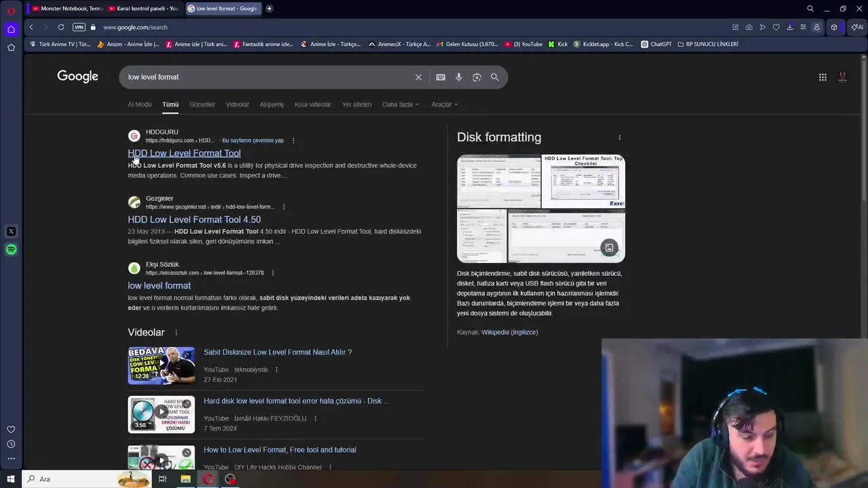Switch to Alışveriş results tab
This screenshot has width=868, height=488.
pos(272,104)
